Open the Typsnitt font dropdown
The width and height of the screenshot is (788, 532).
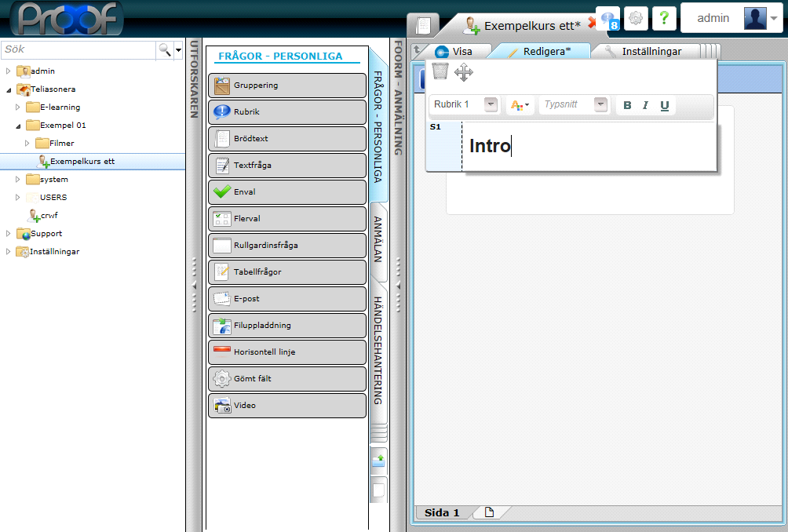point(600,104)
